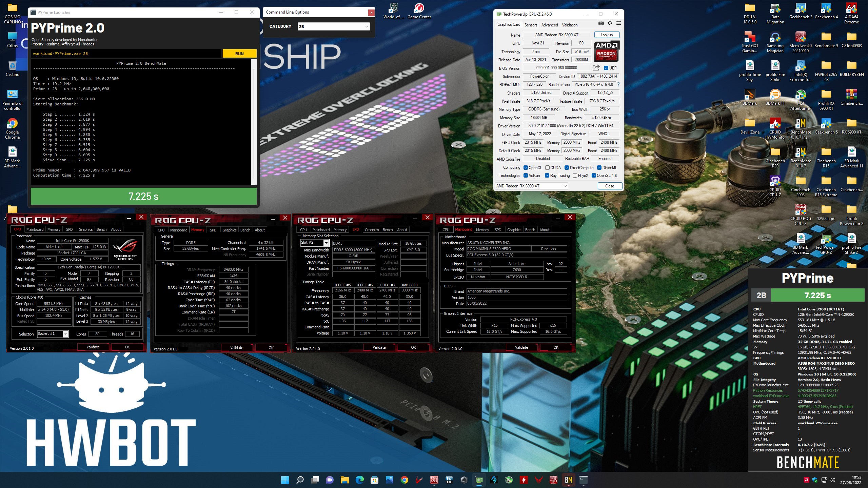This screenshot has width=868, height=488.
Task: Toggle the Vulkan checkbox in GPU-Z
Action: pos(526,176)
